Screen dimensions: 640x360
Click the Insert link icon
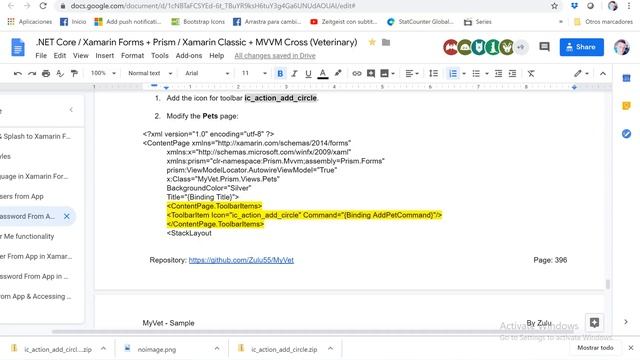click(356, 73)
